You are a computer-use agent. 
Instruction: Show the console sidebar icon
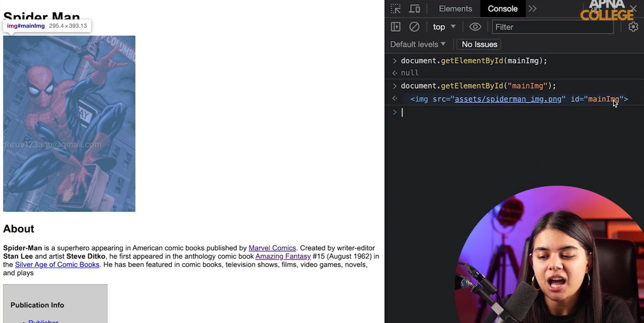click(x=396, y=27)
